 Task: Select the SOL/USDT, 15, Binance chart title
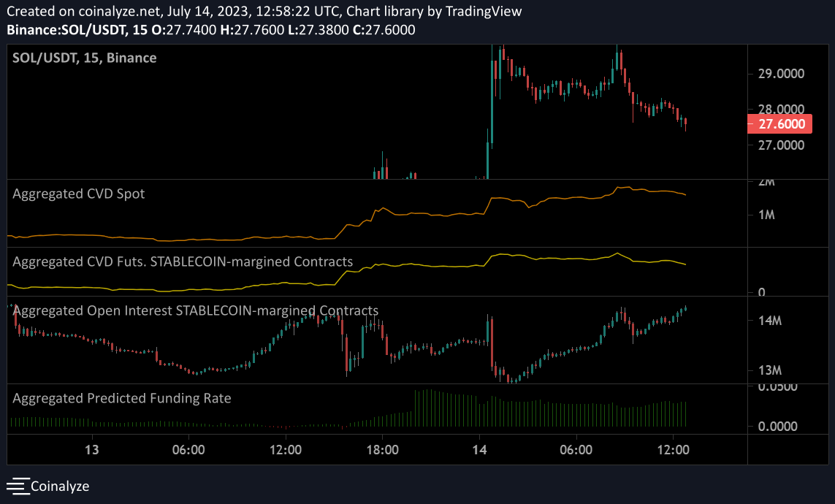[85, 58]
